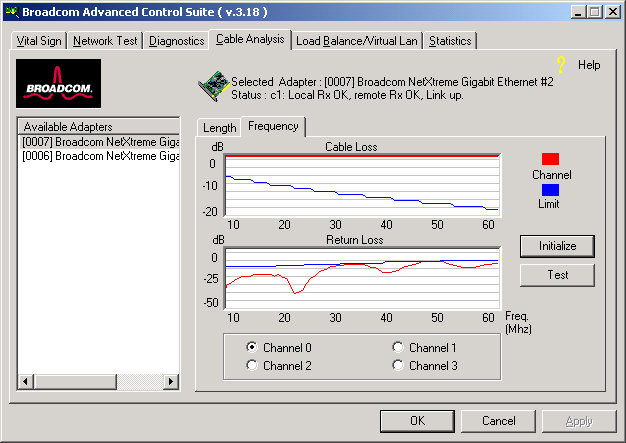Click the greyed-out Apply button
626x443 pixels.
pos(579,421)
